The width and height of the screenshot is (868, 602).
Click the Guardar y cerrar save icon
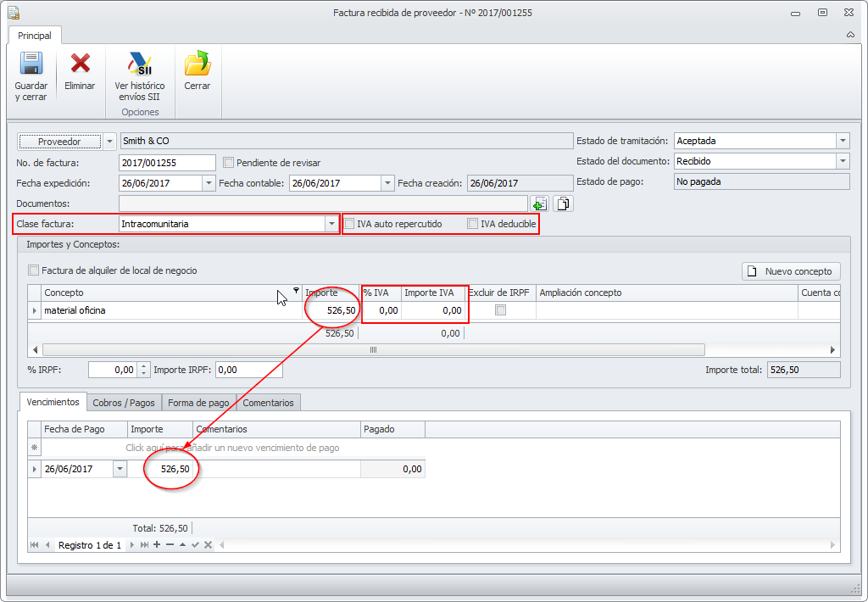click(31, 65)
